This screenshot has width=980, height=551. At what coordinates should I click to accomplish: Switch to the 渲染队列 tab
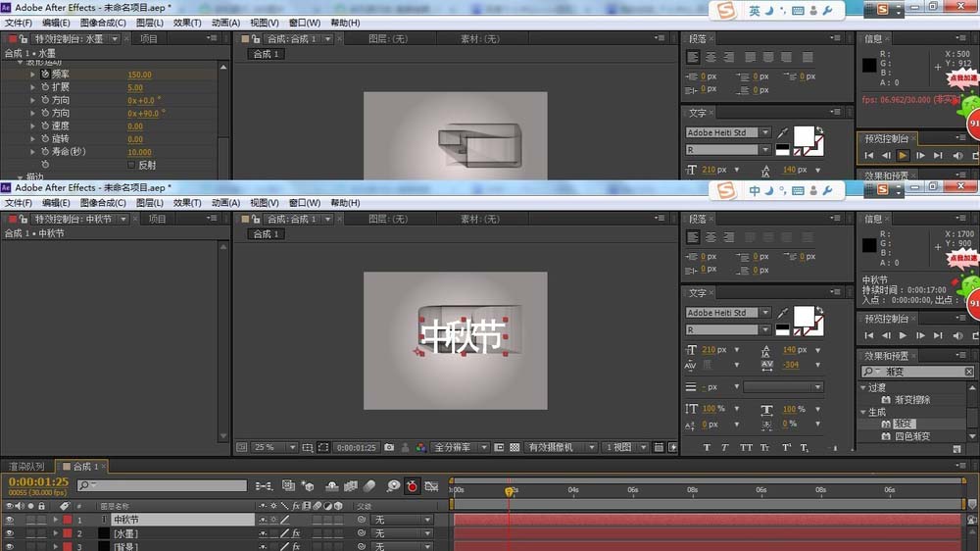pyautogui.click(x=26, y=467)
